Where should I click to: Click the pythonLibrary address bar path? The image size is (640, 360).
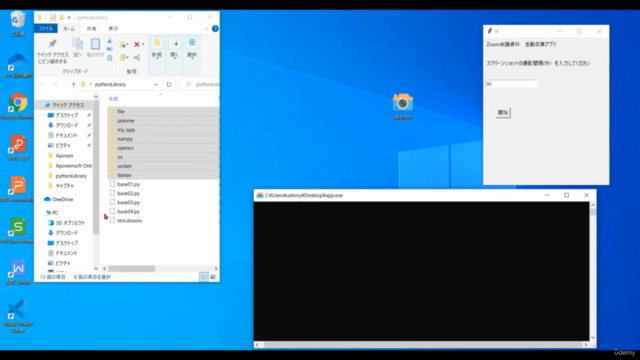click(110, 84)
